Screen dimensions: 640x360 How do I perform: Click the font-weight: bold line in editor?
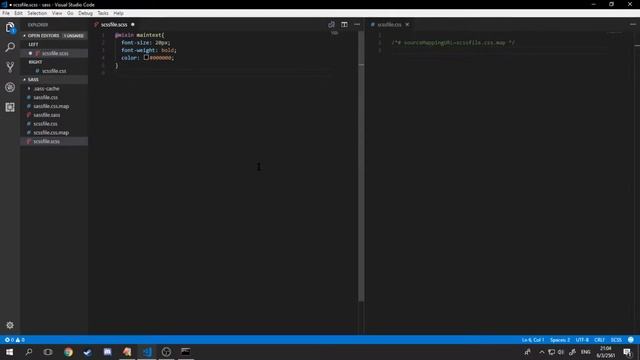pos(149,50)
